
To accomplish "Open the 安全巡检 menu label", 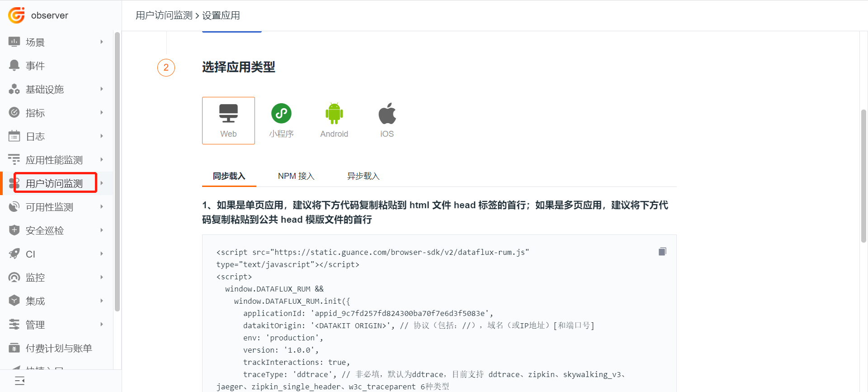I will 45,230.
